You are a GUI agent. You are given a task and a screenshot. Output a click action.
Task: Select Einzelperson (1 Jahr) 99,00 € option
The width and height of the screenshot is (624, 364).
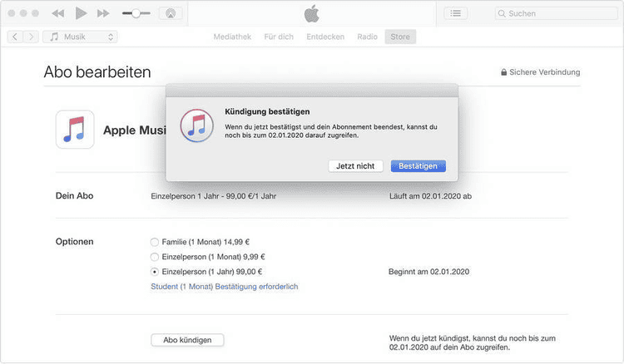click(206, 272)
